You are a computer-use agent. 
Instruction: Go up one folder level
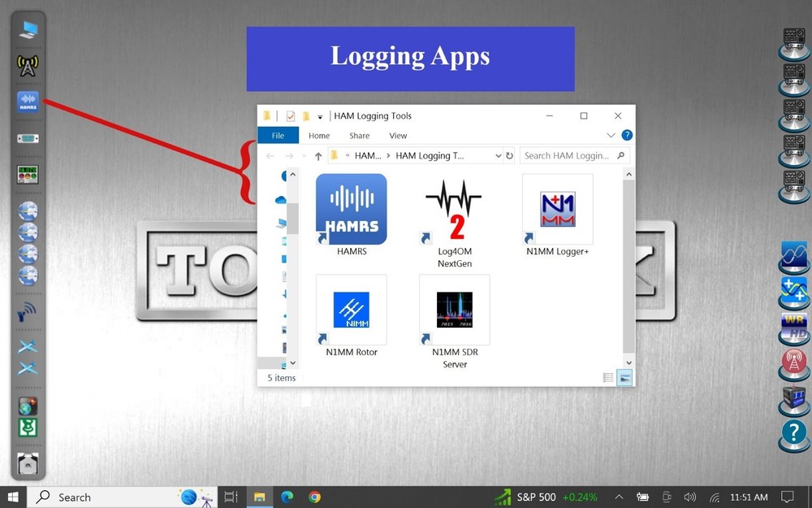pyautogui.click(x=318, y=156)
